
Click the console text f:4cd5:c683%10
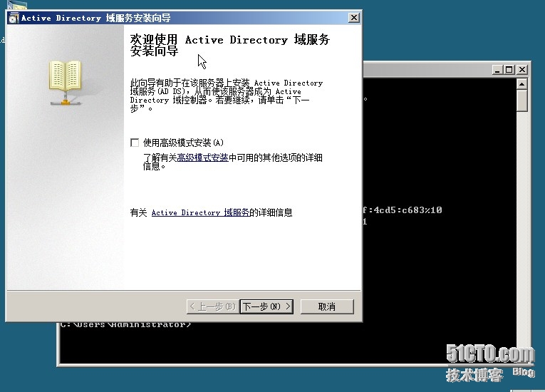point(402,210)
